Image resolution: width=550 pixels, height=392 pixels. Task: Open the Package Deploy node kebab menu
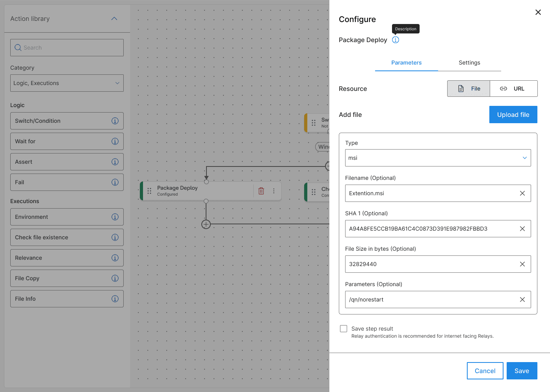pos(274,191)
